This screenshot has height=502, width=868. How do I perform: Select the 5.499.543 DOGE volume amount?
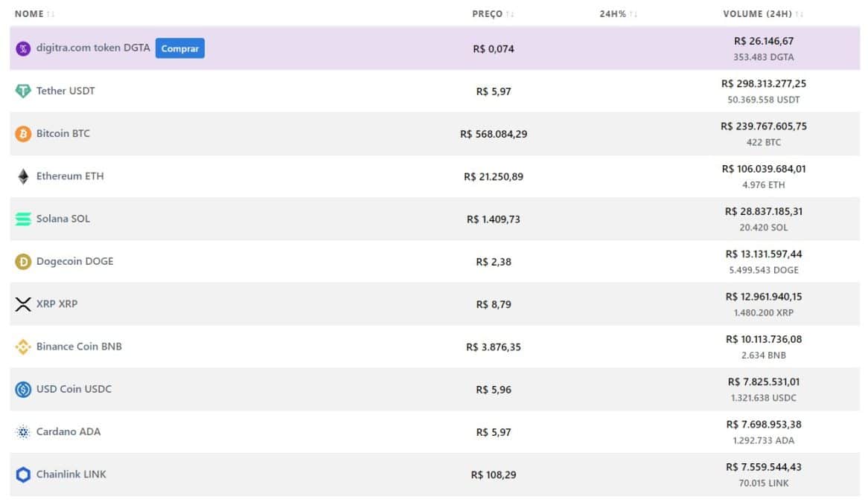[x=763, y=270]
